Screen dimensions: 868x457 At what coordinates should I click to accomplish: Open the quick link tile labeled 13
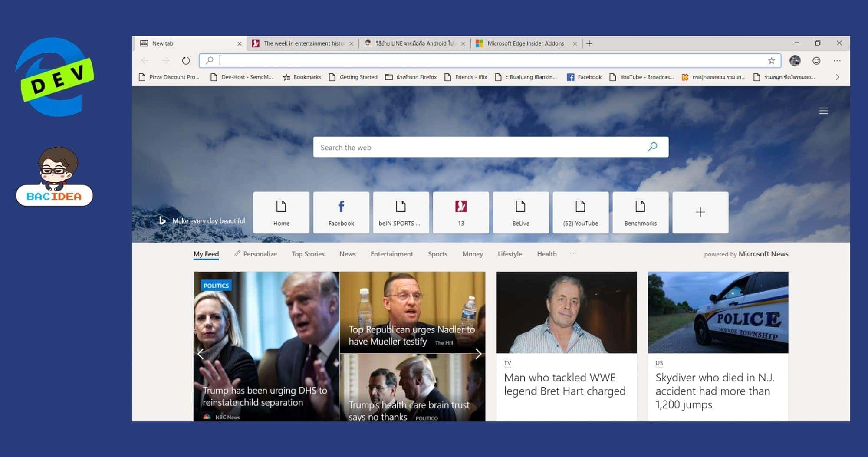click(461, 213)
